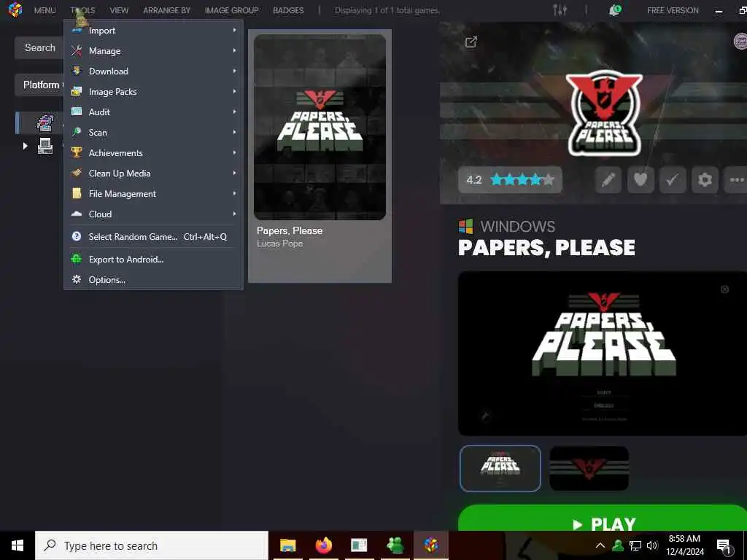The width and height of the screenshot is (747, 560).
Task: Click the Papers, Please game title text
Action: (290, 230)
